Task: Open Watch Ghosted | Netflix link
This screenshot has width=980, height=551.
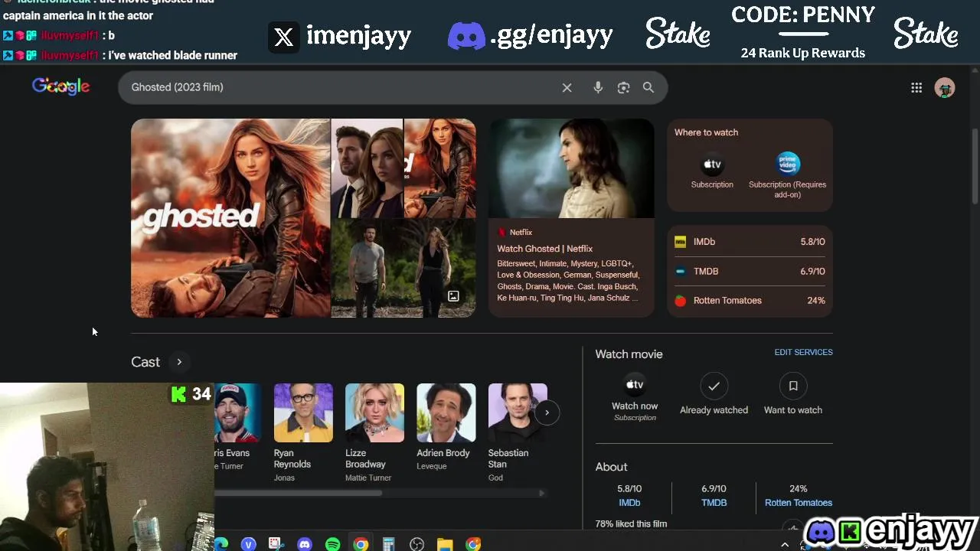Action: pyautogui.click(x=544, y=249)
